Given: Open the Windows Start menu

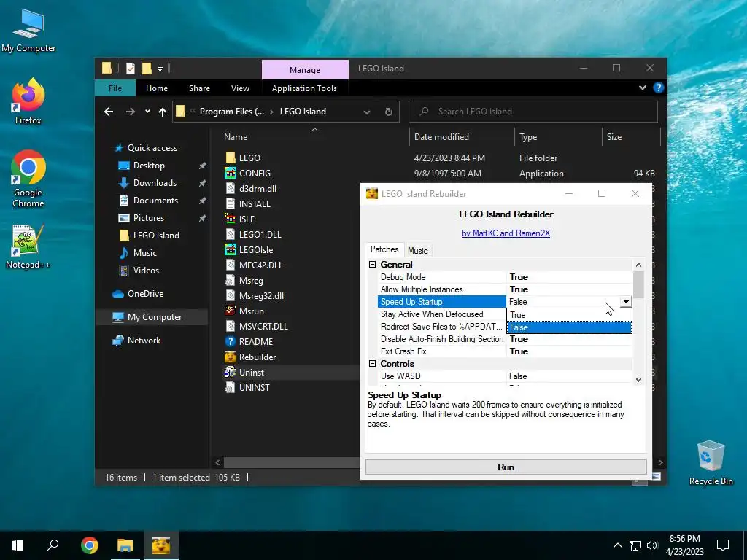Looking at the screenshot, I should pos(18,545).
